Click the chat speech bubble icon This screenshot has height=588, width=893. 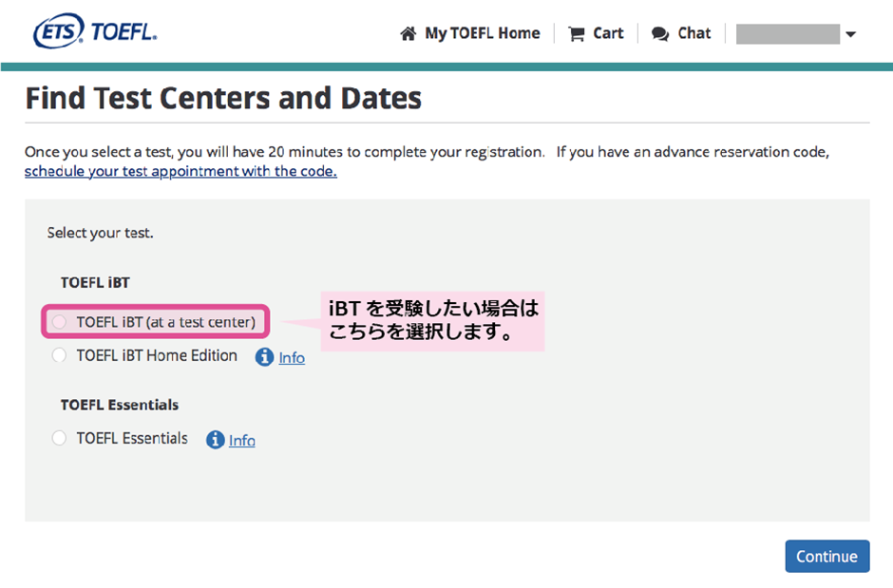(660, 34)
